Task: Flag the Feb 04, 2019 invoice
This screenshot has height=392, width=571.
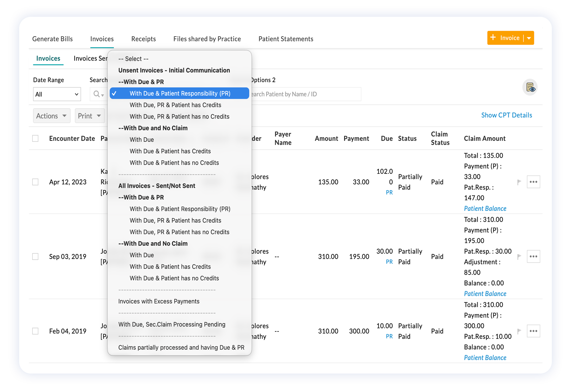Action: (x=519, y=331)
